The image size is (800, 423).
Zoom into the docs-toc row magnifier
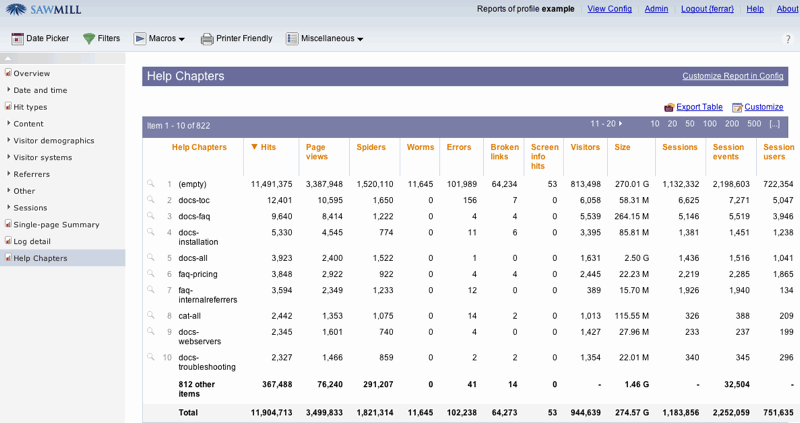(151, 200)
